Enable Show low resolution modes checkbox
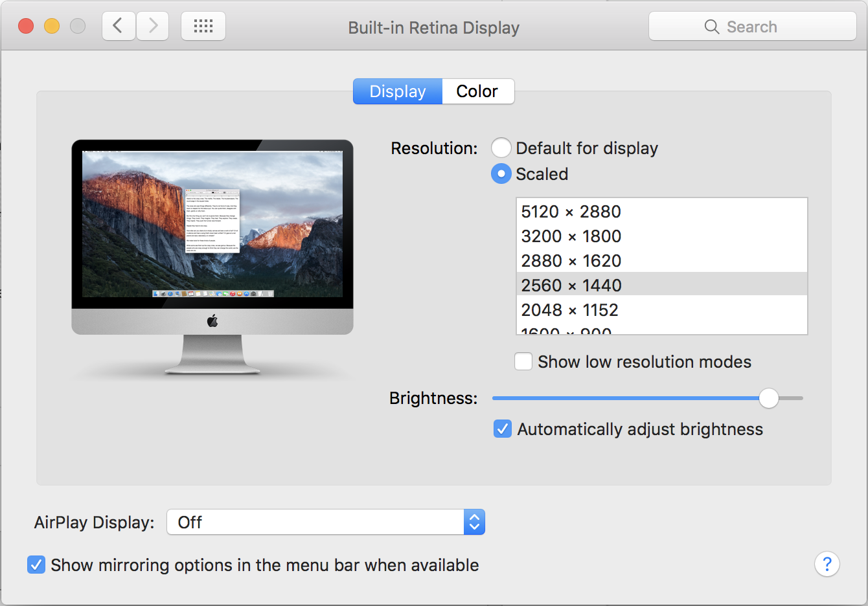The height and width of the screenshot is (606, 868). [x=523, y=361]
